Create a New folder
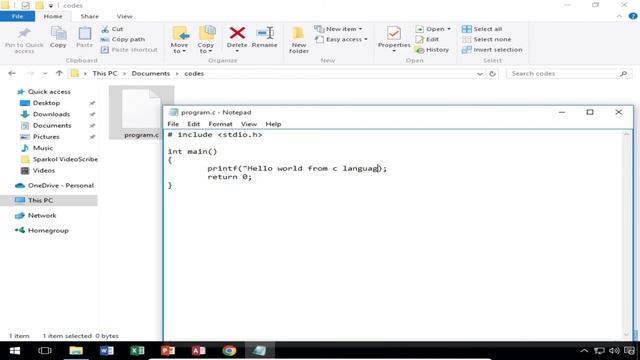The width and height of the screenshot is (640, 360). [299, 40]
